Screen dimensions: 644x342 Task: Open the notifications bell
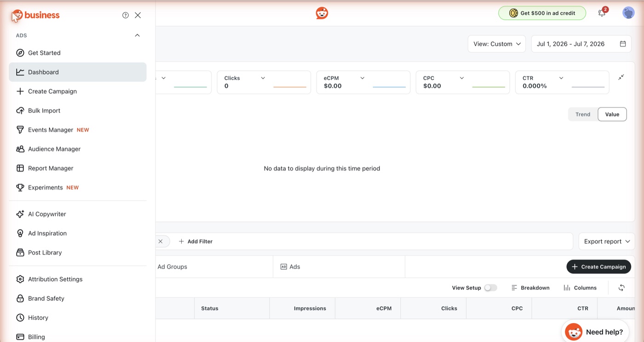pos(602,13)
